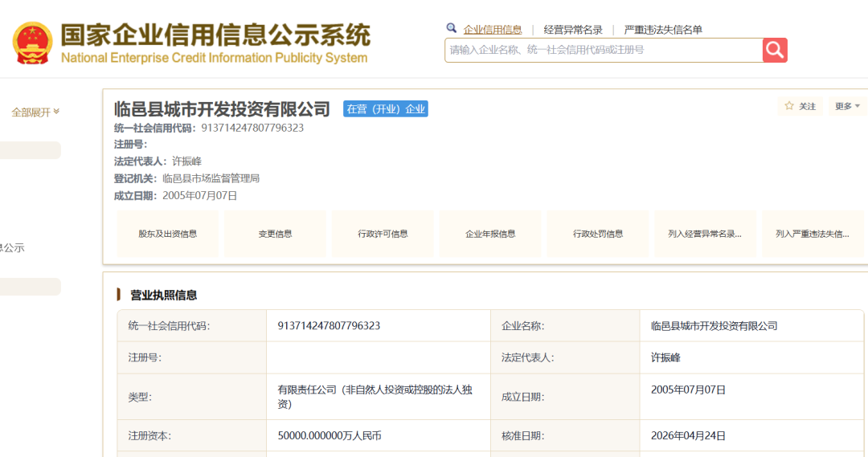Open 列入经营异常名录 section
The image size is (868, 457).
[705, 234]
